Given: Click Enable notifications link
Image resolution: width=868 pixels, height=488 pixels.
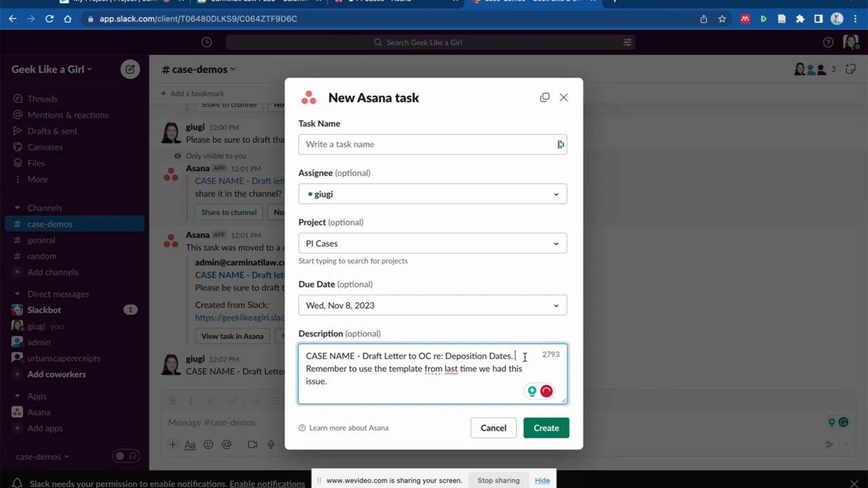Looking at the screenshot, I should point(267,484).
